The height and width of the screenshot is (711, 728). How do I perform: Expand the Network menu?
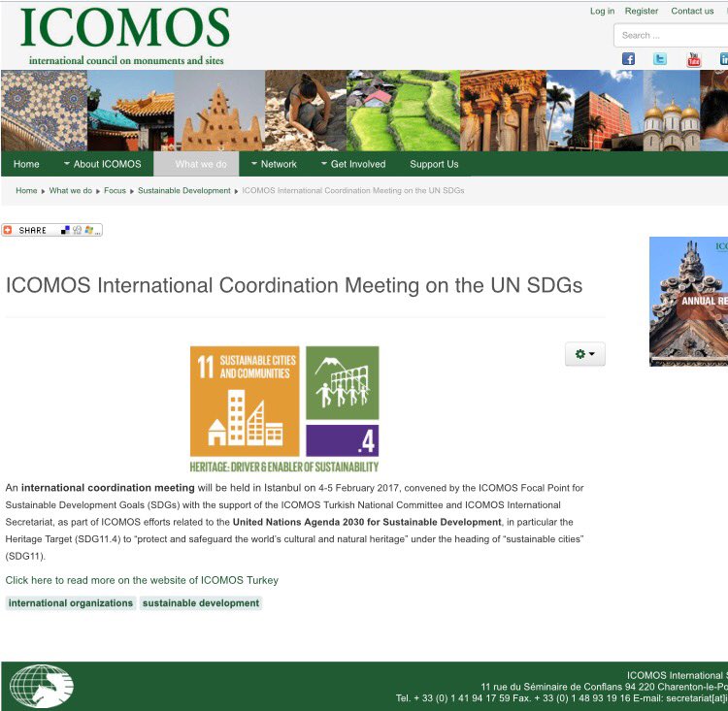click(x=274, y=164)
